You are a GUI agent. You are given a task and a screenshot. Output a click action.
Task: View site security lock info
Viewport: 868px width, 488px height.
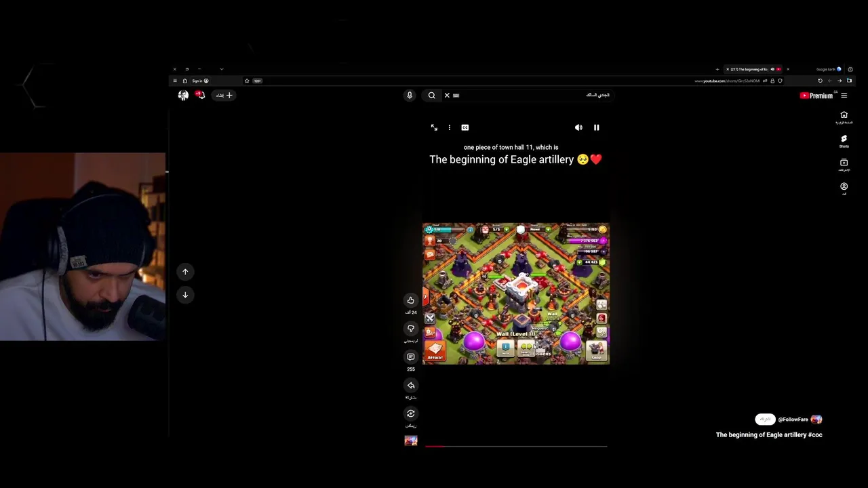coord(772,81)
